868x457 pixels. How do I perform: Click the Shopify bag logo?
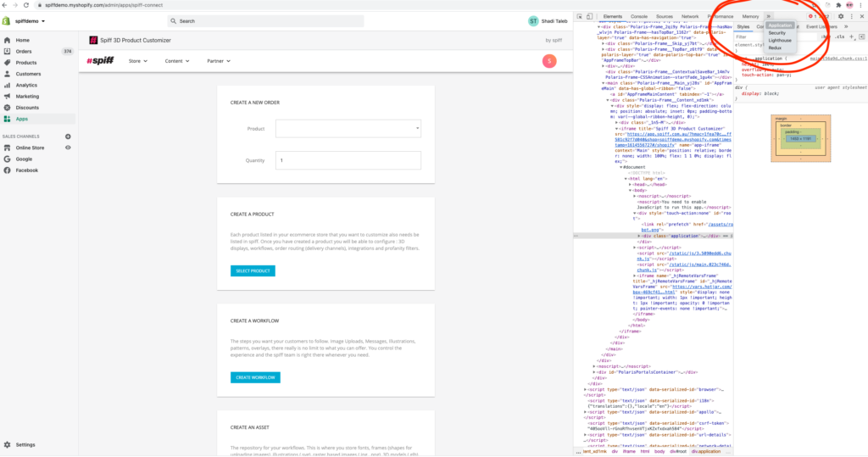(6, 21)
